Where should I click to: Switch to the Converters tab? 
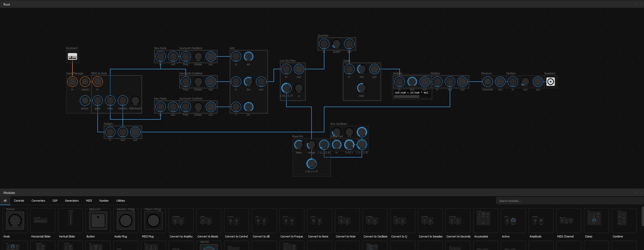pos(38,201)
